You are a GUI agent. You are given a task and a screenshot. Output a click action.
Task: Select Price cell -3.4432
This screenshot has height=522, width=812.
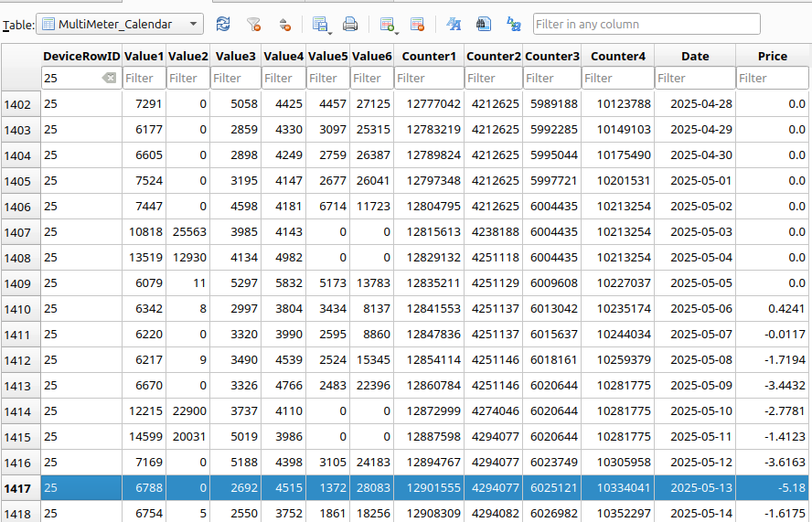click(773, 386)
